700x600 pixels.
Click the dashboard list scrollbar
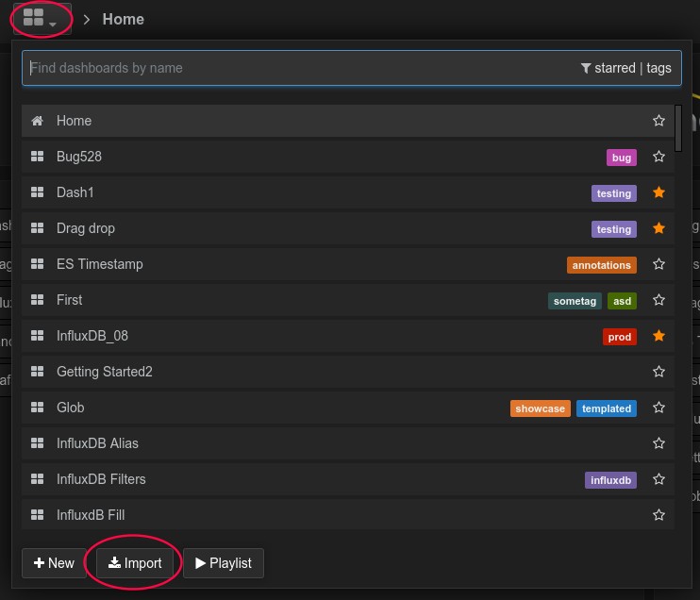(x=678, y=127)
